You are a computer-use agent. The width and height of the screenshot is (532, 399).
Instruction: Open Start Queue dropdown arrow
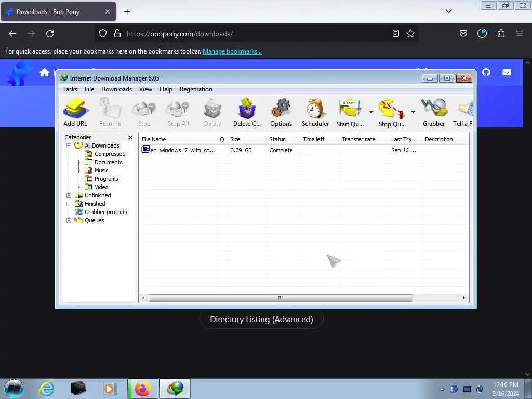coord(371,112)
